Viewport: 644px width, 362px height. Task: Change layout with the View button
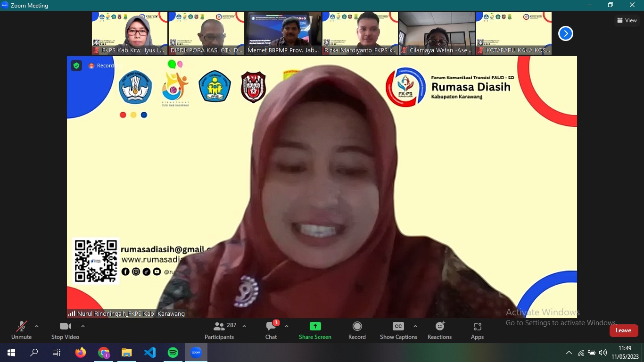pos(627,20)
